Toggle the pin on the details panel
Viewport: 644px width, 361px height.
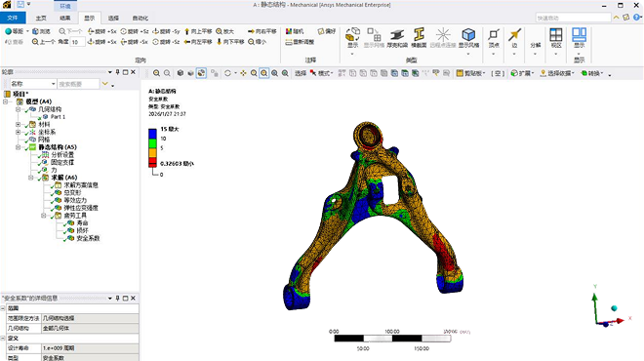117,299
